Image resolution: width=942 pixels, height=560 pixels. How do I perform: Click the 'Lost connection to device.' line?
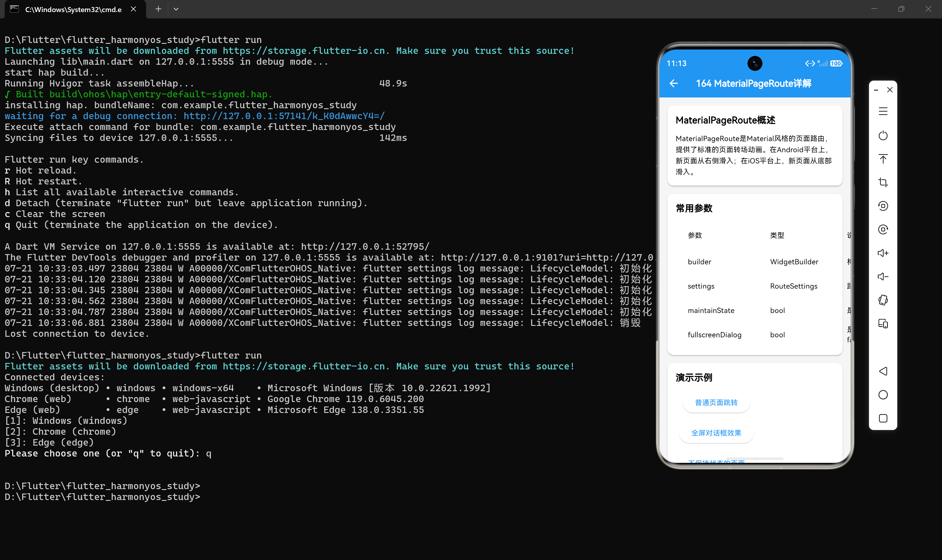click(77, 334)
